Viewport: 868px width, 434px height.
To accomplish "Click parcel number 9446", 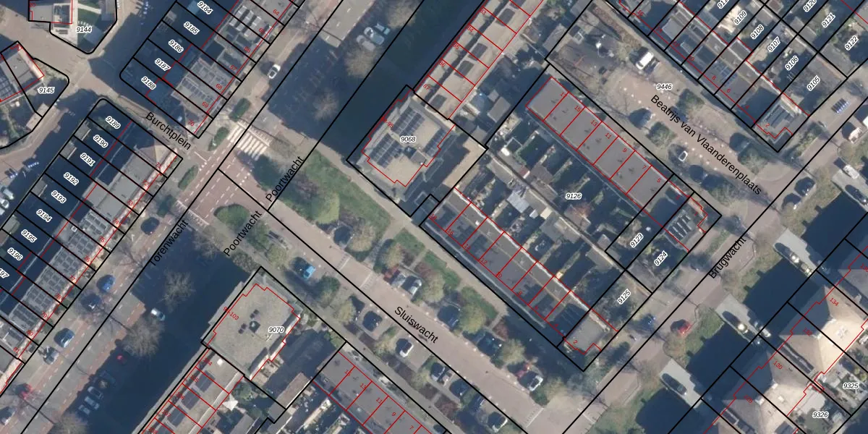I will click(664, 87).
